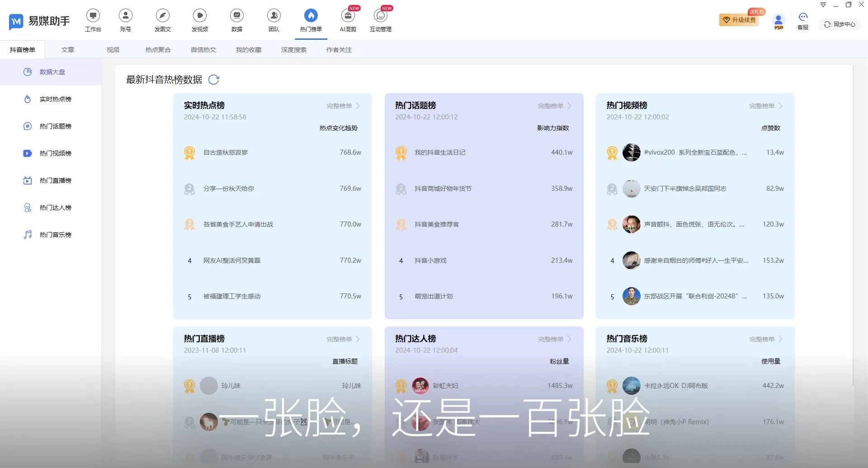Click the vertical page scrollbar
Image resolution: width=868 pixels, height=468 pixels.
click(x=853, y=226)
